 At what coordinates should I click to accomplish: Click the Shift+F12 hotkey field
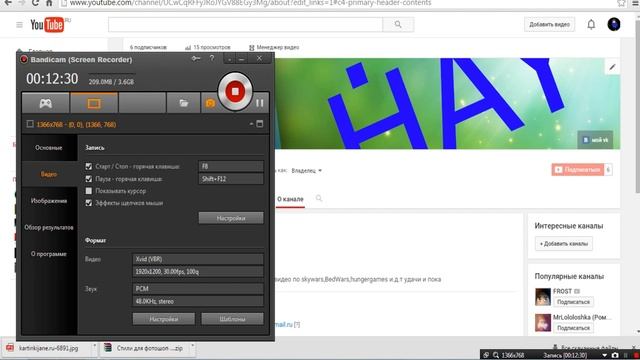pyautogui.click(x=231, y=179)
